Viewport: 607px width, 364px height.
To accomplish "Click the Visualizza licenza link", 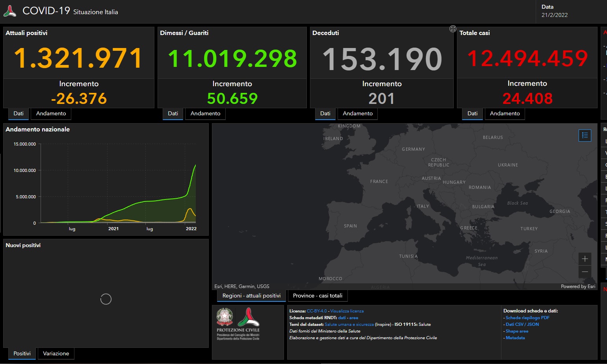I will 347,311.
